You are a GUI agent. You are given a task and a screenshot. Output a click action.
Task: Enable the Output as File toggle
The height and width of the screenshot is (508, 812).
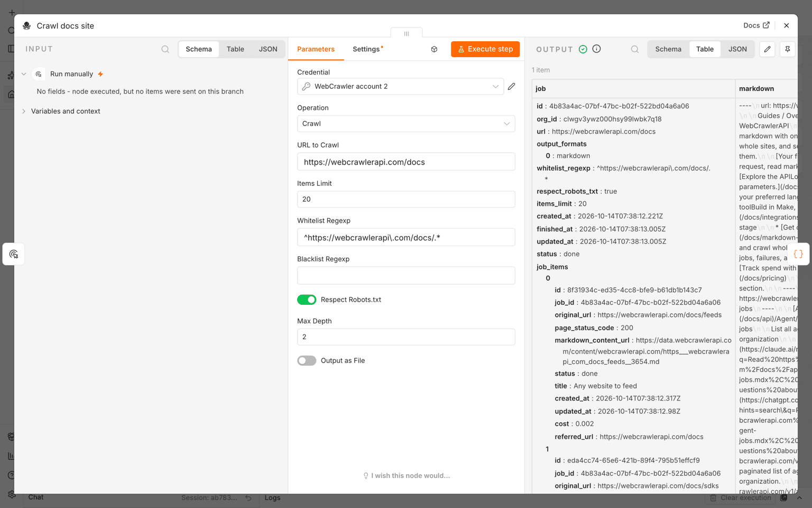pyautogui.click(x=307, y=360)
